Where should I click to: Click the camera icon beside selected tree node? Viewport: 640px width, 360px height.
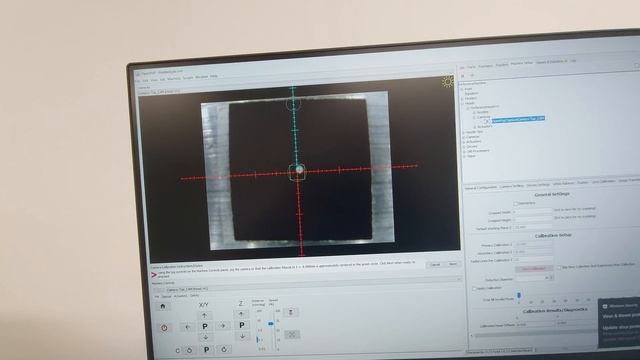pos(487,121)
